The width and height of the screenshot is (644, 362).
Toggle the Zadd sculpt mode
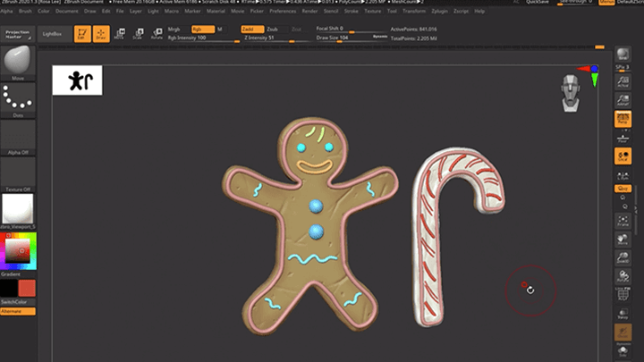[x=252, y=29]
